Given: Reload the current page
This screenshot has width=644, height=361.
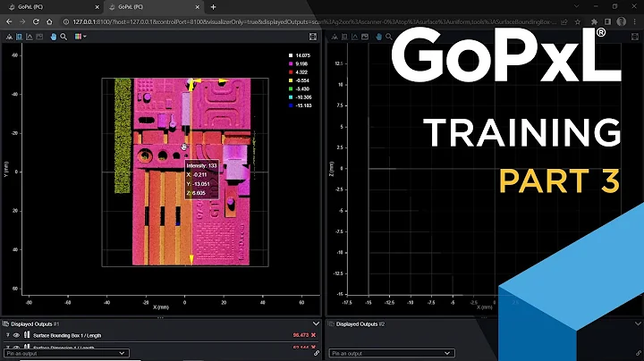Looking at the screenshot, I should point(36,21).
